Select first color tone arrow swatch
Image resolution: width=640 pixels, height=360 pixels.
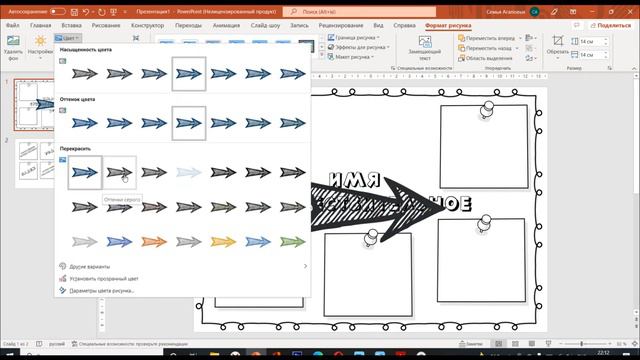click(85, 123)
